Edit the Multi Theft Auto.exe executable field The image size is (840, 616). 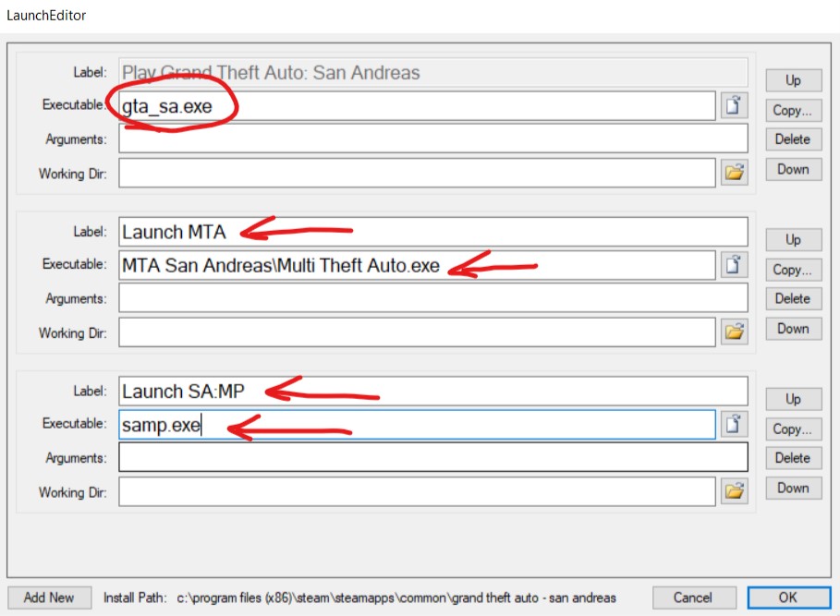click(x=417, y=265)
